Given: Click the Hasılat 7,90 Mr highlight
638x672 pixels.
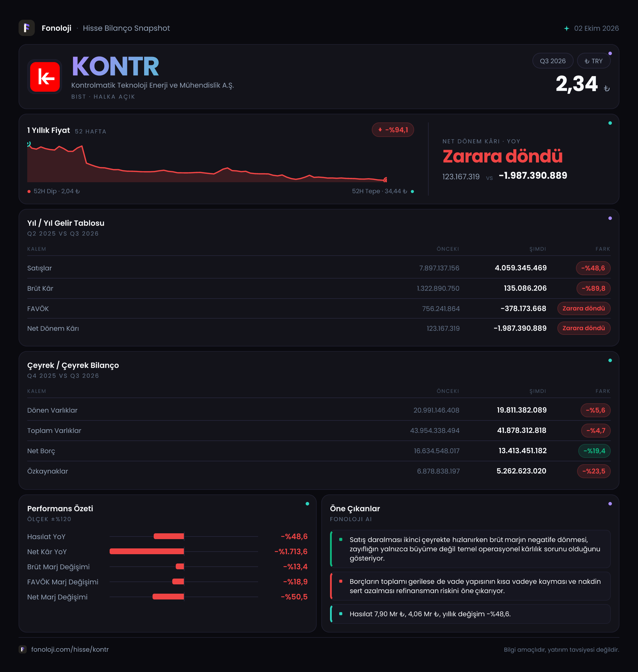Looking at the screenshot, I should [470, 614].
